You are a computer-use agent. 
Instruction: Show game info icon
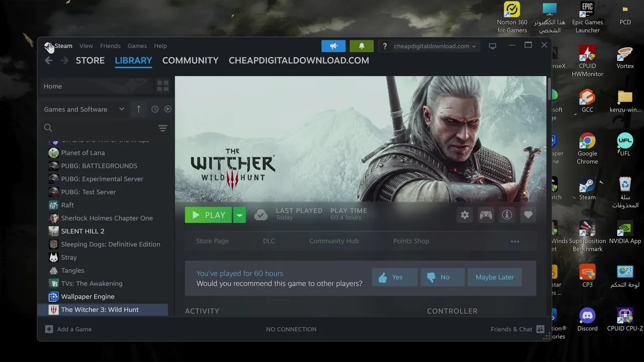(507, 215)
